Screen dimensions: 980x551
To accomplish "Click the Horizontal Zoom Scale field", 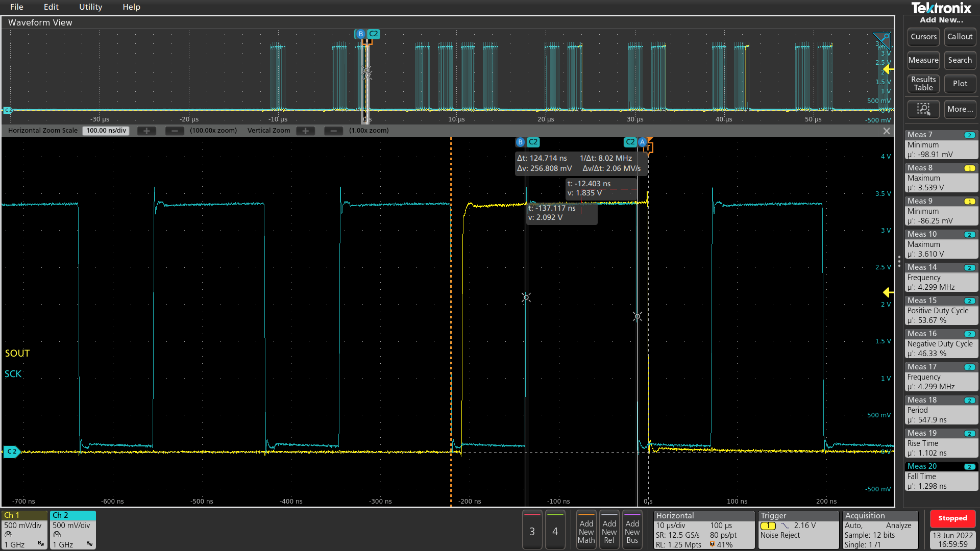I will [106, 131].
